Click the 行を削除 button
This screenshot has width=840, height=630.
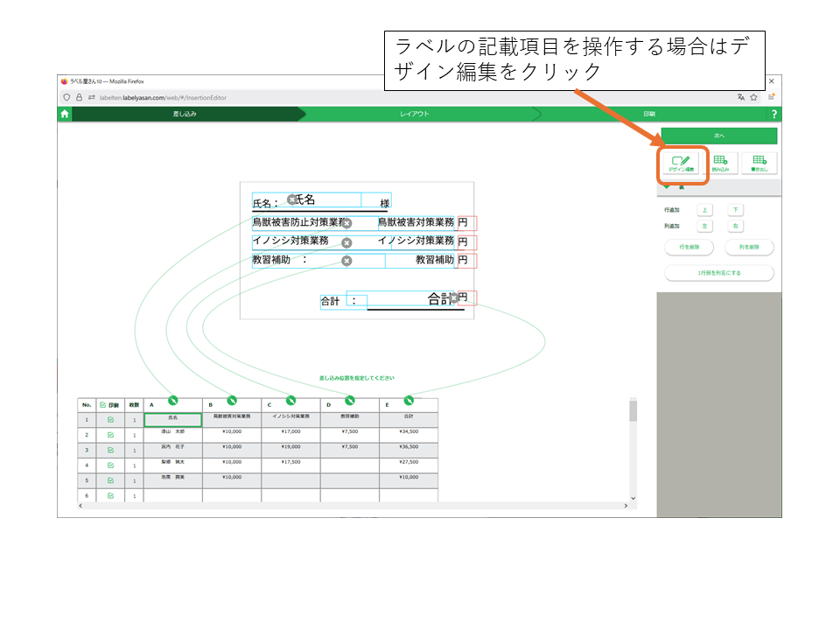tap(689, 248)
